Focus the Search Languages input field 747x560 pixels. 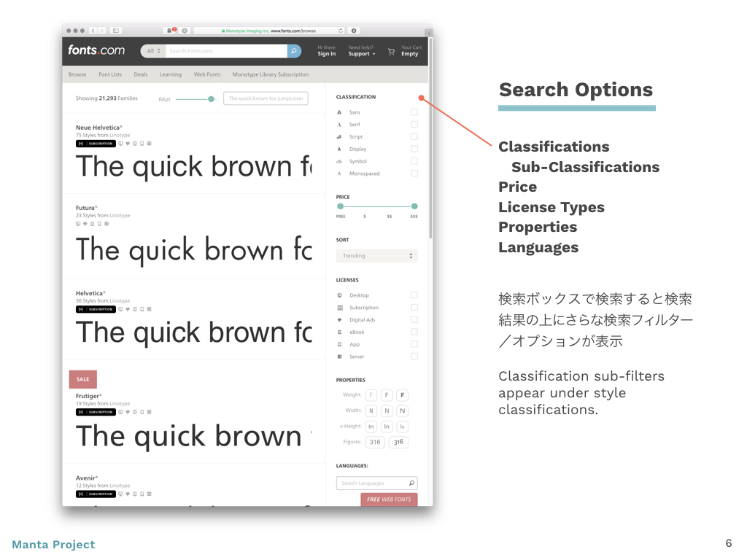[377, 483]
